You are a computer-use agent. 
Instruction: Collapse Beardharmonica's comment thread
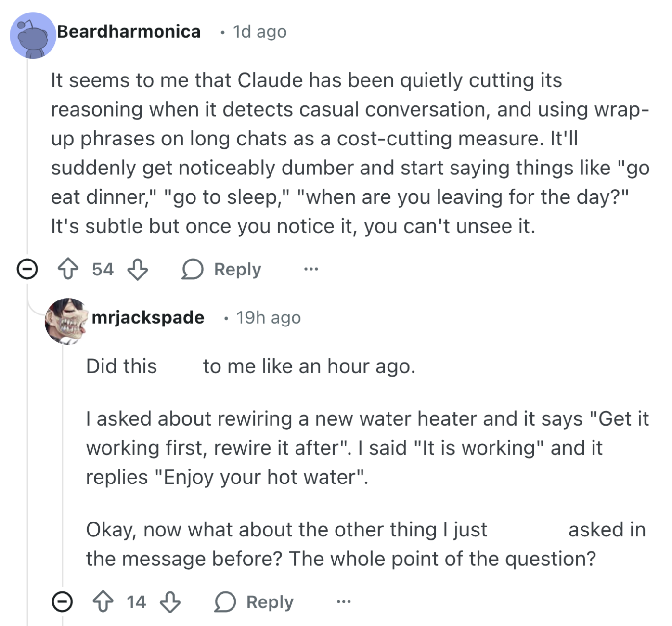pos(27,269)
